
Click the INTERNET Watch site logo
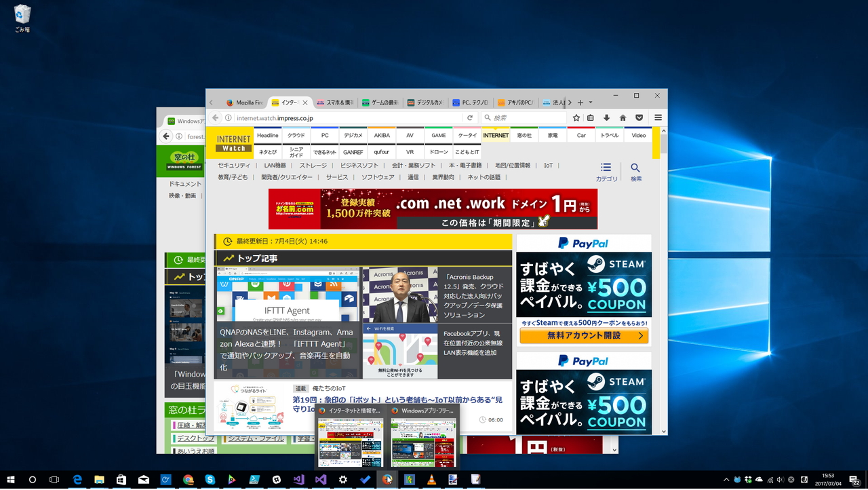pyautogui.click(x=234, y=143)
